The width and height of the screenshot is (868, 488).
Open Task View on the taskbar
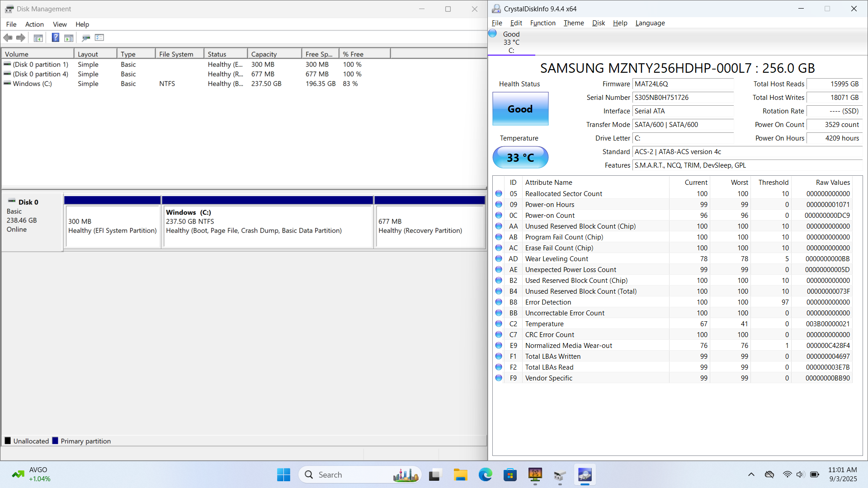tap(434, 475)
